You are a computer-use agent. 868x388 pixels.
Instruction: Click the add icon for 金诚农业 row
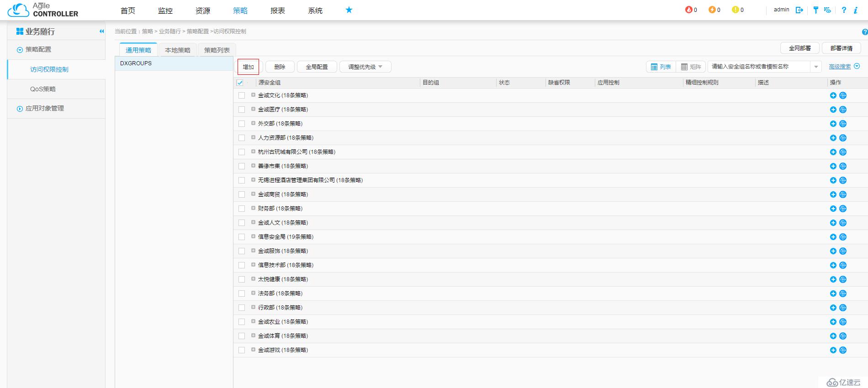pos(833,322)
